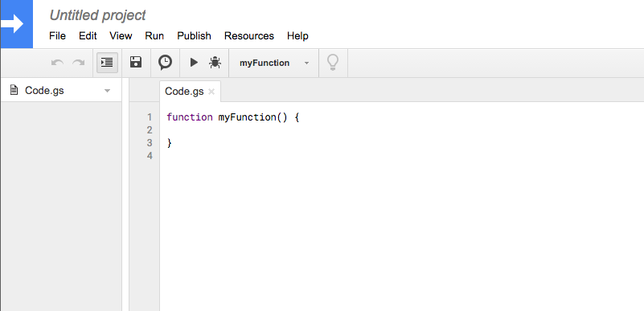Screen dimensions: 644x311
Task: Open the myFunction selector dropdown
Action: (x=274, y=63)
